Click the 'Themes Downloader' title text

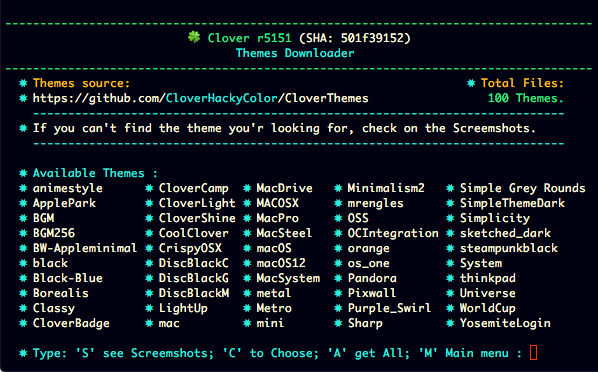(295, 53)
